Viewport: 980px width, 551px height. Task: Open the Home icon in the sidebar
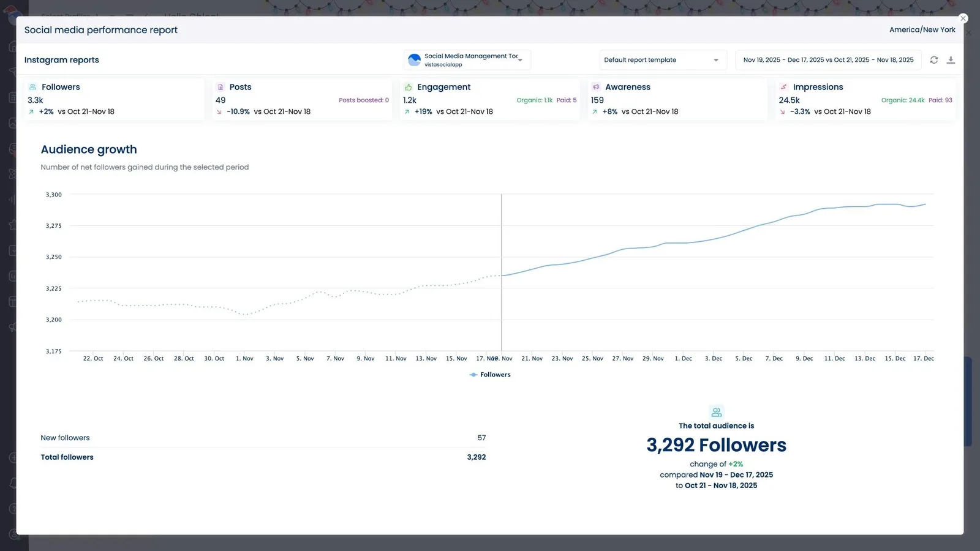click(13, 46)
